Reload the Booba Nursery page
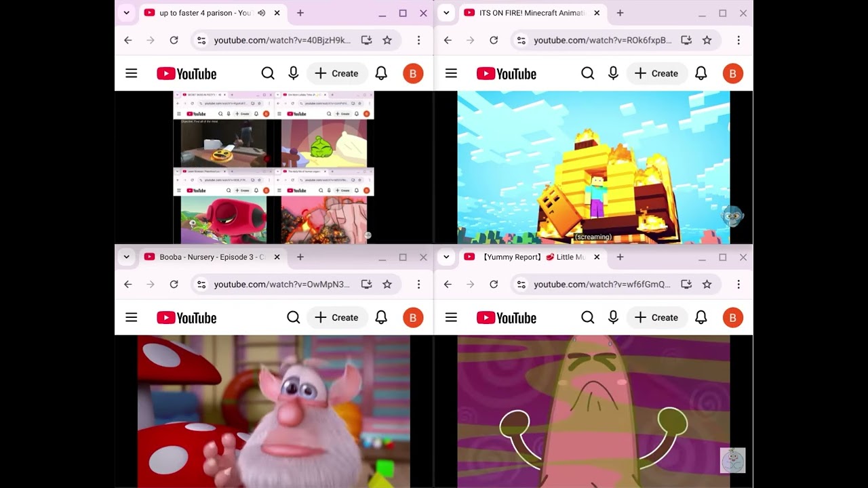This screenshot has width=868, height=488. [174, 284]
